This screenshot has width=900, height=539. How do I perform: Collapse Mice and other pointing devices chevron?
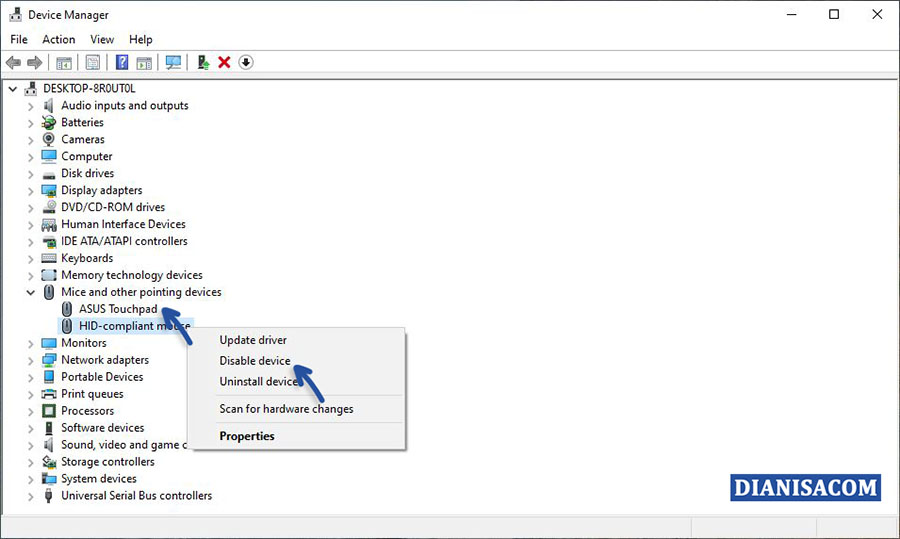pyautogui.click(x=30, y=292)
